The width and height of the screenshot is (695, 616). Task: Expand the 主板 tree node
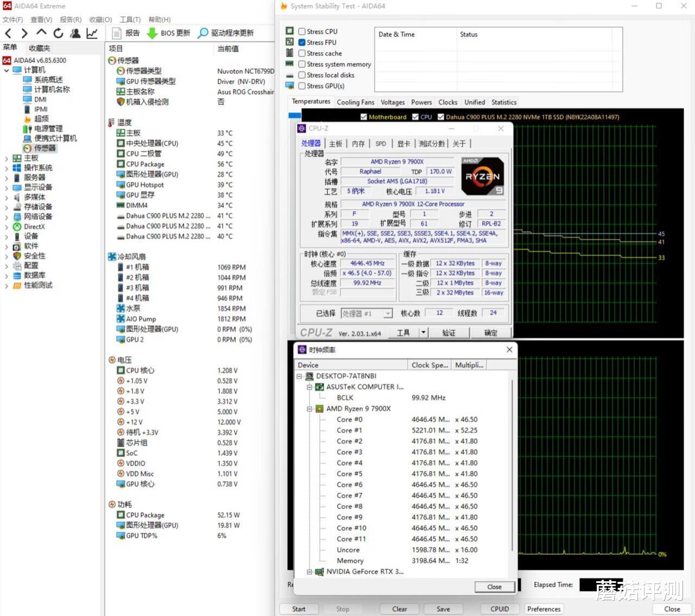pyautogui.click(x=7, y=158)
